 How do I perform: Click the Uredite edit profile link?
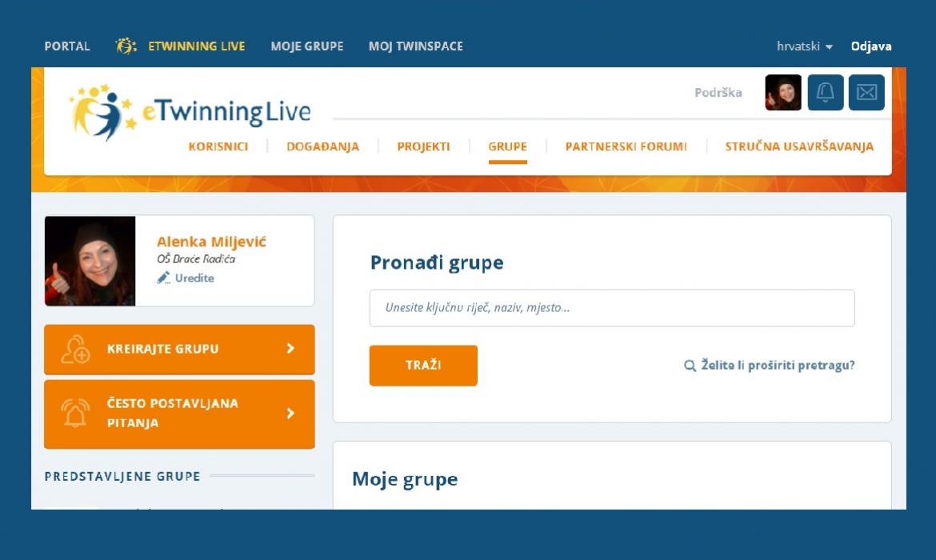(194, 278)
